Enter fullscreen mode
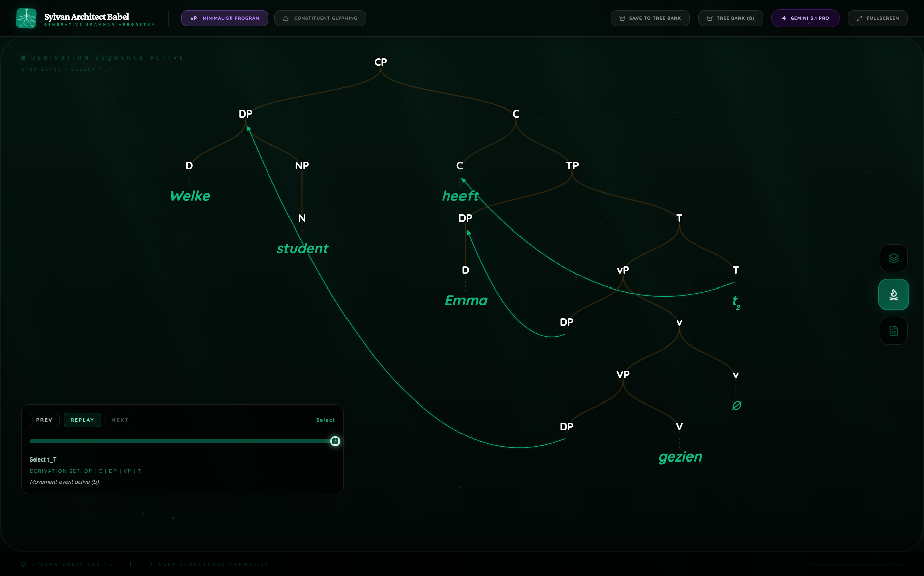 tap(877, 18)
